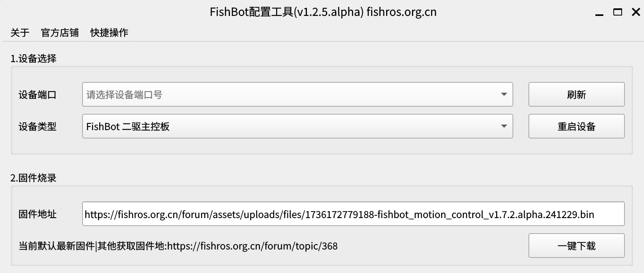Click the 重启设备 restart device button
Screen dimensions: 644x273
[576, 126]
